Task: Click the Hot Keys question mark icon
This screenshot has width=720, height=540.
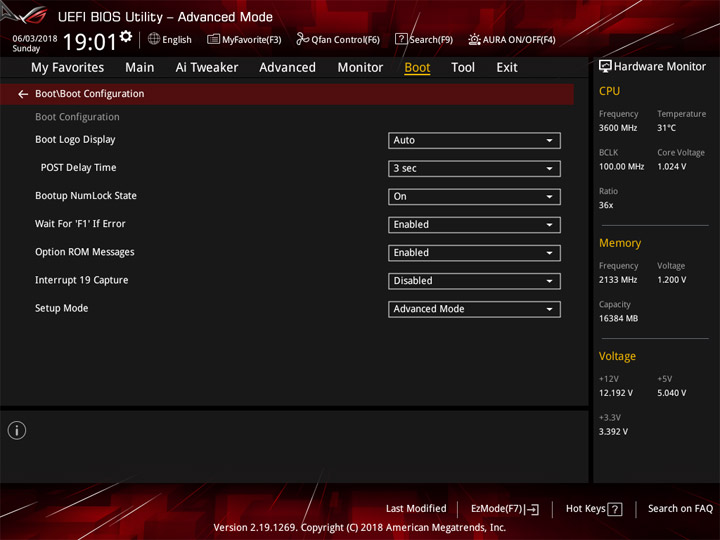Action: [x=615, y=509]
